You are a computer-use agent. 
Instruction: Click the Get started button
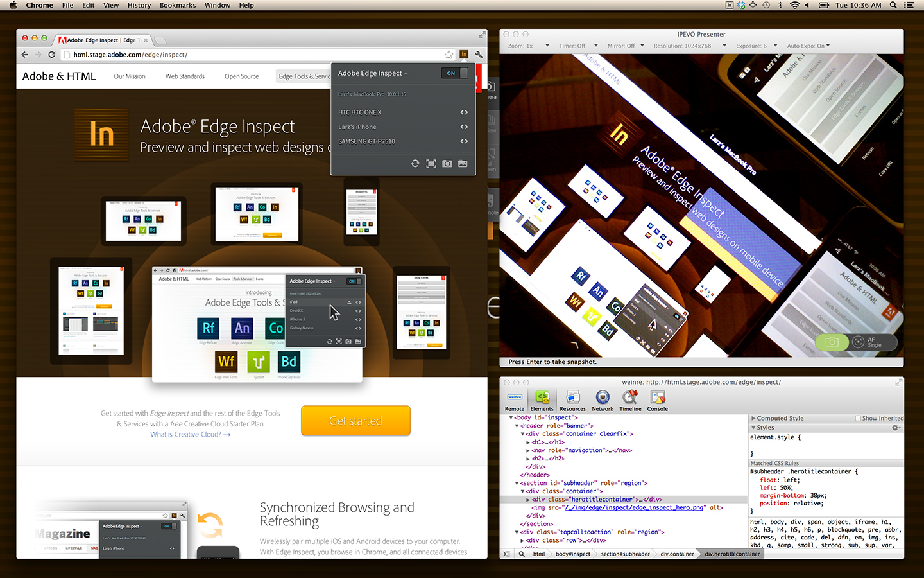[355, 421]
